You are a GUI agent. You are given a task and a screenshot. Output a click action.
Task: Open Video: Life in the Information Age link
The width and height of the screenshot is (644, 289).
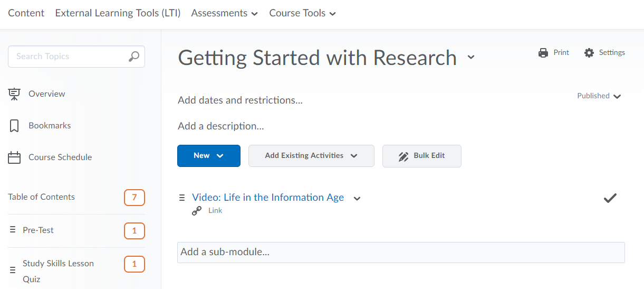click(268, 198)
